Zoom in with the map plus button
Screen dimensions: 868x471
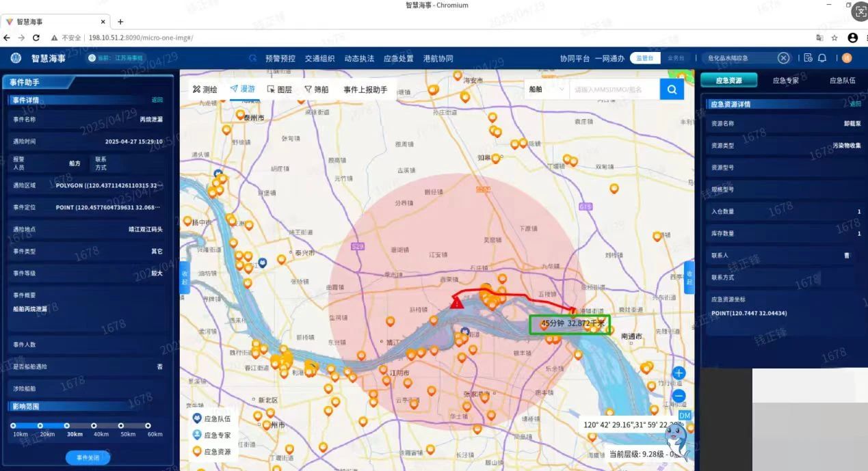pyautogui.click(x=679, y=373)
